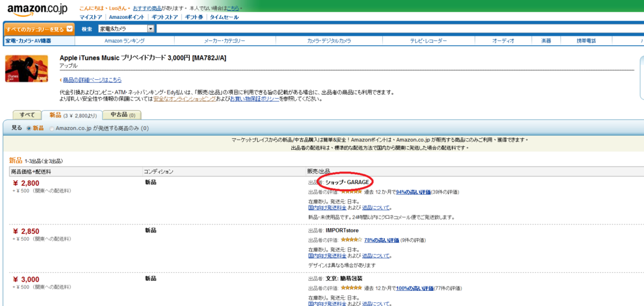Open お買い物保証ポリシー link

[255, 99]
